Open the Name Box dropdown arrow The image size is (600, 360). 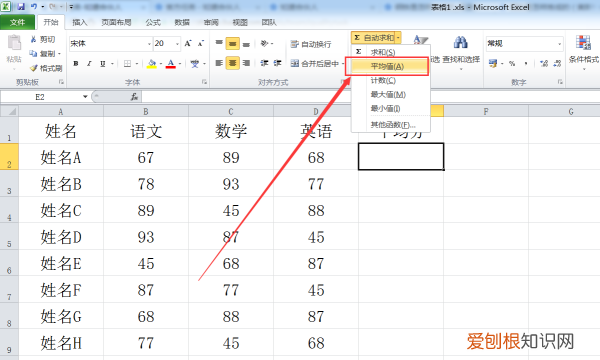pos(85,97)
